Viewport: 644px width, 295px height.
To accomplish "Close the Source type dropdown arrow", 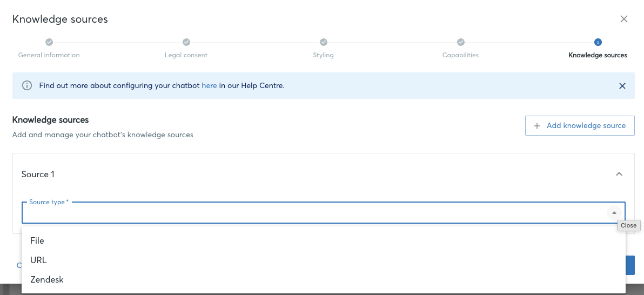I will (x=614, y=213).
